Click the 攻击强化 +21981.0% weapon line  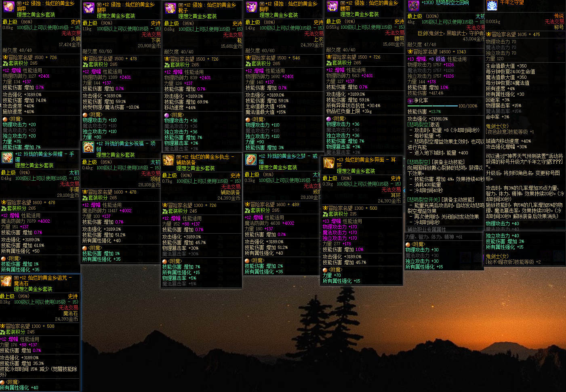coord(428,119)
